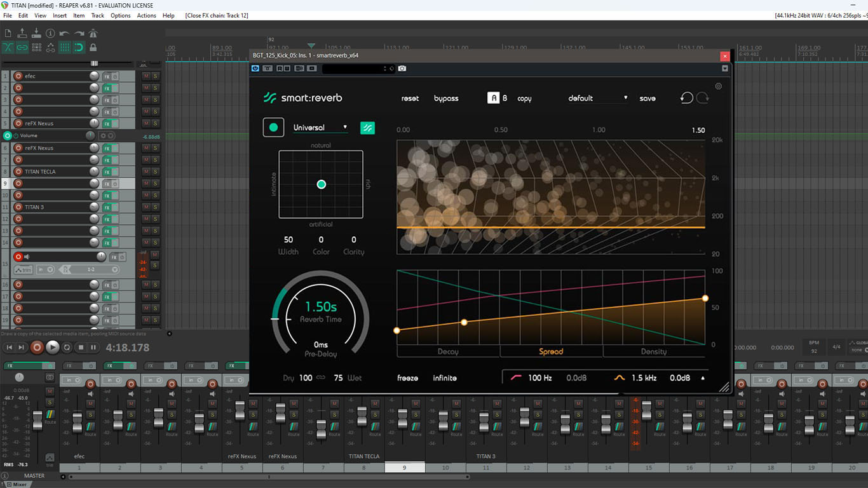Click the smart:reverb redo arrow

pos(703,98)
